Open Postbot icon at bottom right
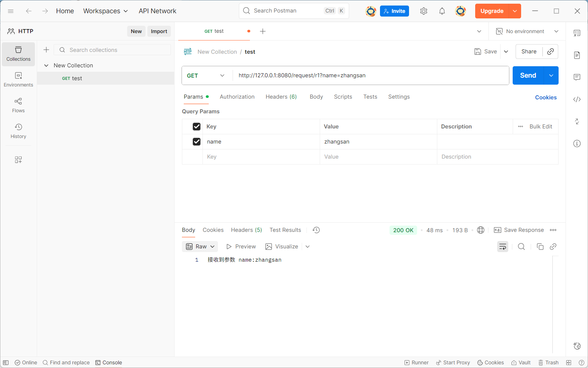The image size is (588, 368). (577, 346)
